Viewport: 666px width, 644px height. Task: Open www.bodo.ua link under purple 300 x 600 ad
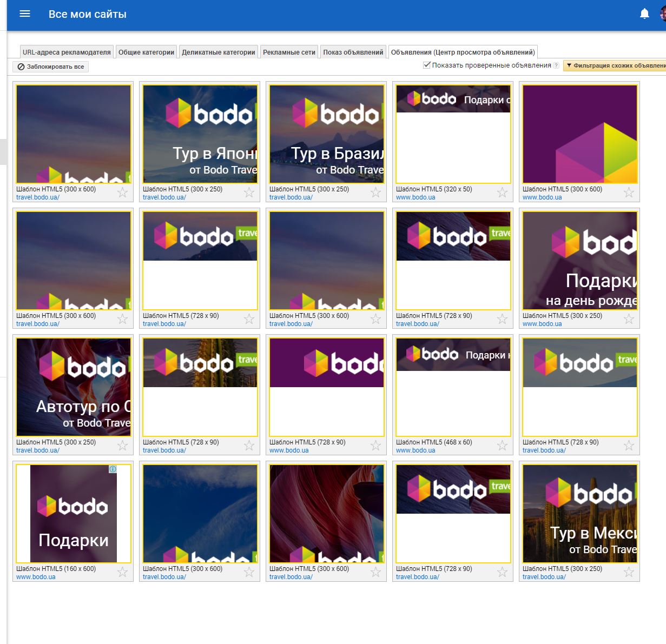pos(542,197)
